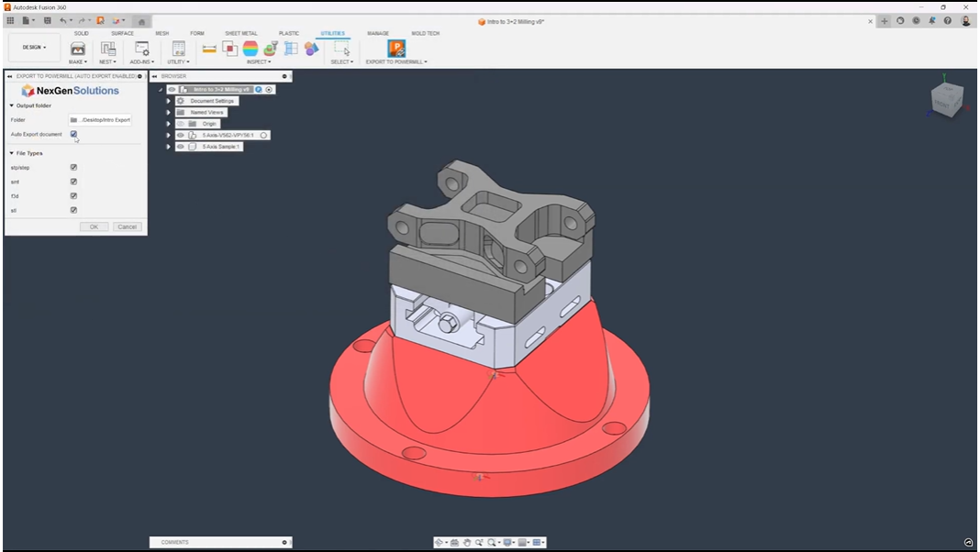Select the Draft Analysis inspect tool
The image size is (980, 552).
point(271,49)
